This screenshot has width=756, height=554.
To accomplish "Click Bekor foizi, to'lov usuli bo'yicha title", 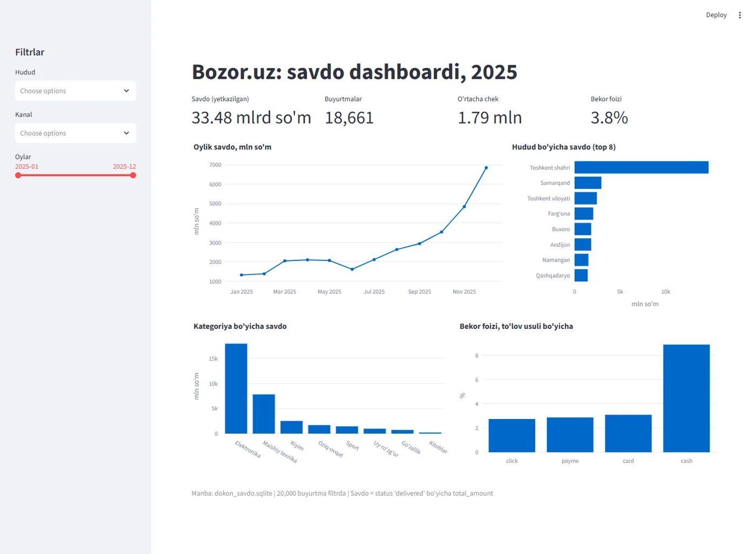I will 516,326.
